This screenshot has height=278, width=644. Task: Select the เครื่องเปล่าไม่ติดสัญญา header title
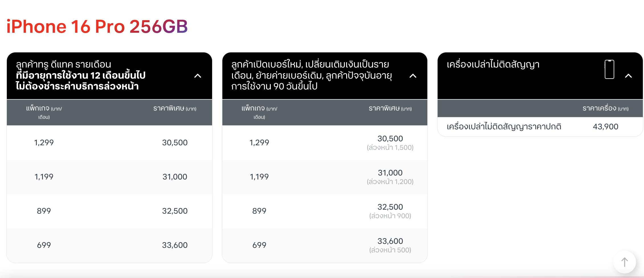pyautogui.click(x=493, y=64)
